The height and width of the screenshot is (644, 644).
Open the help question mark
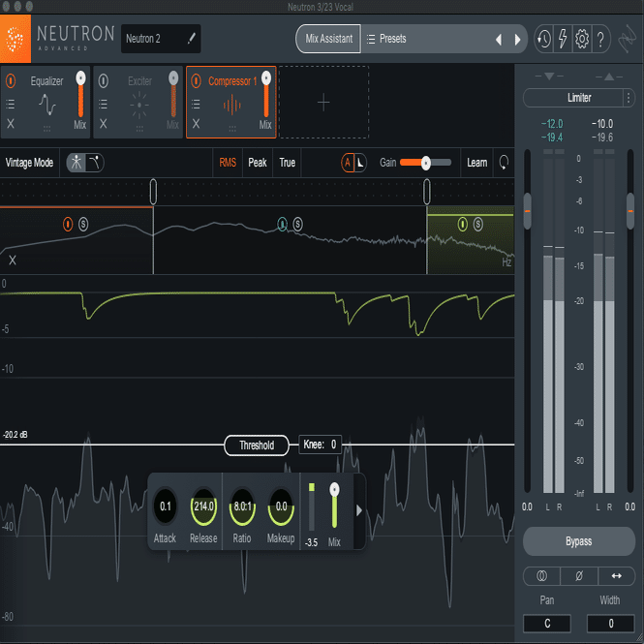click(600, 40)
